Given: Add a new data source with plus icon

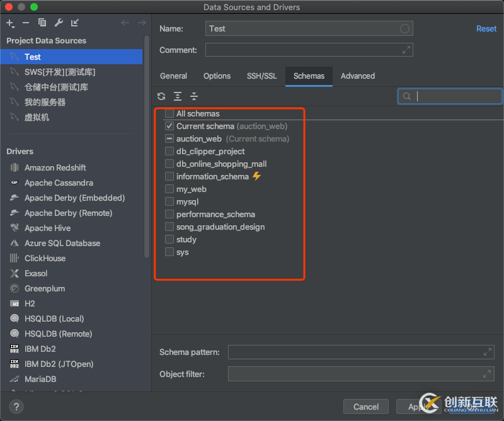Looking at the screenshot, I should coord(10,23).
